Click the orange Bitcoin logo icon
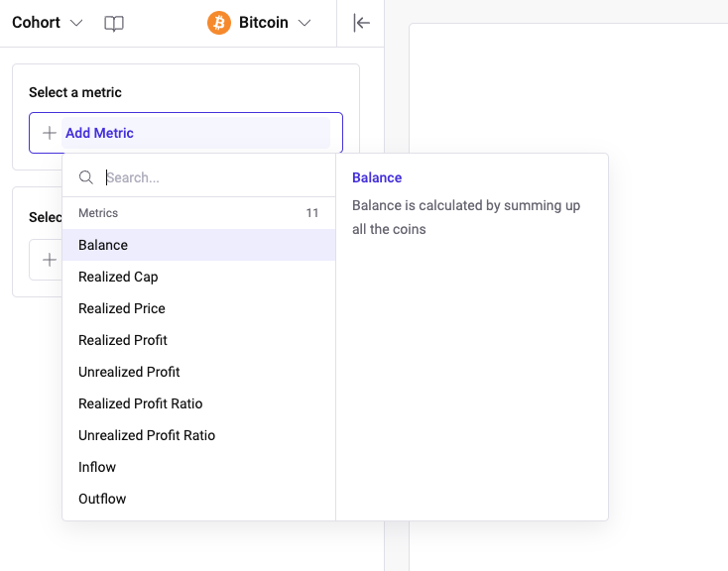This screenshot has width=728, height=571. 219,23
